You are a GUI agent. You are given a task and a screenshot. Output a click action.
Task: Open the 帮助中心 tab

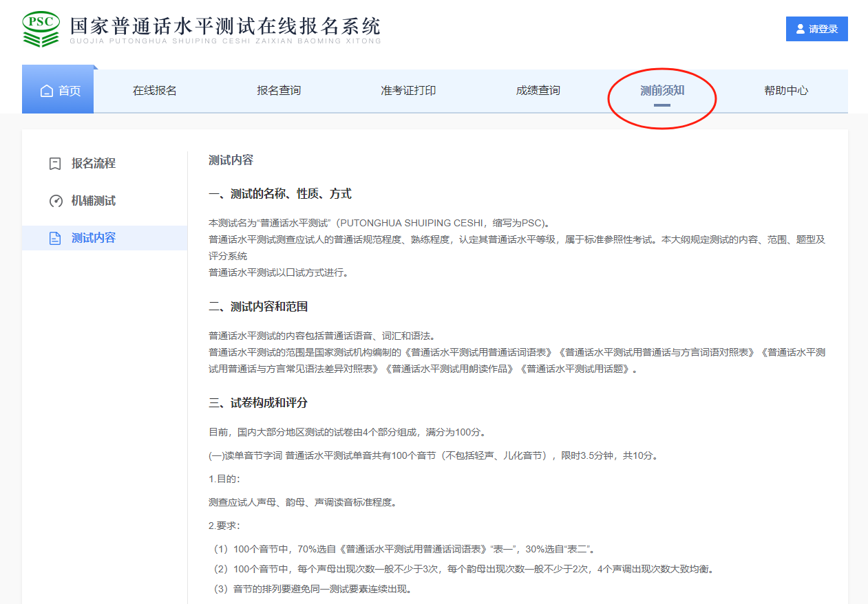pyautogui.click(x=786, y=91)
